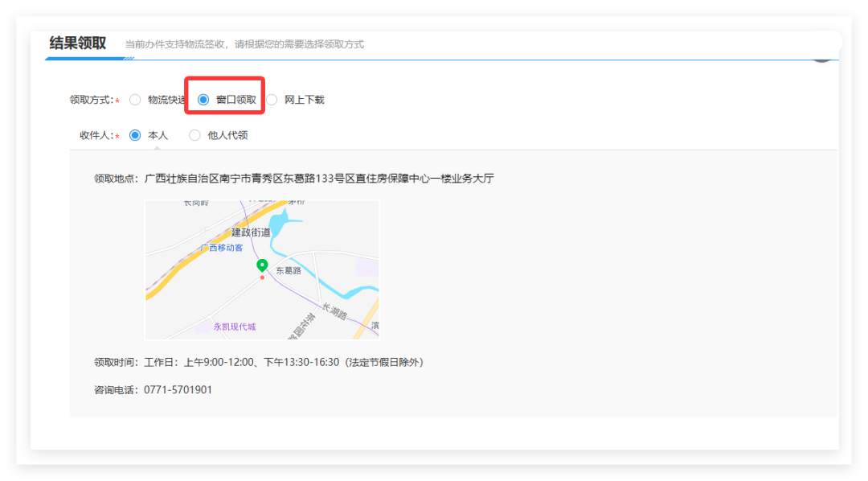Image resolution: width=868 pixels, height=481 pixels.
Task: Click the 长湖路 road label on map
Action: click(x=334, y=311)
